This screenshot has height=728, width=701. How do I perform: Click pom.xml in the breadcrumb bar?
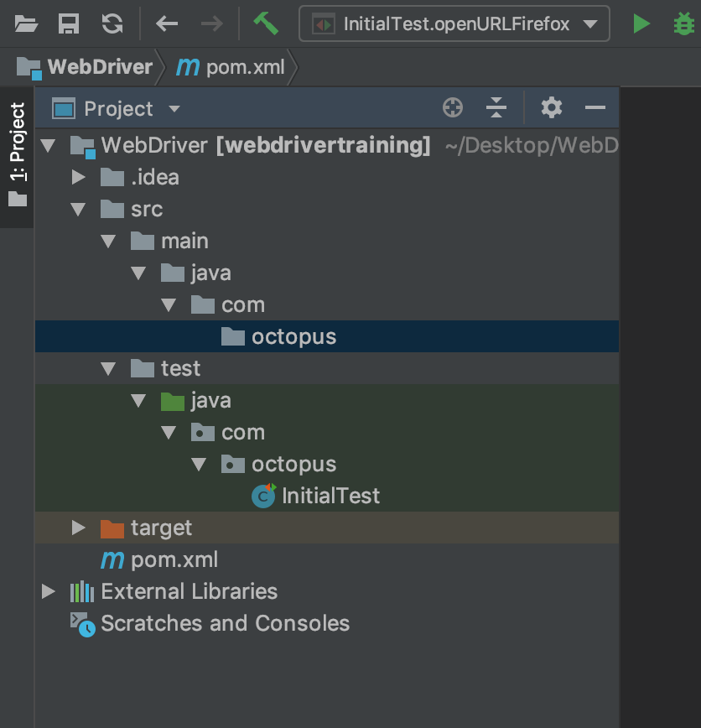coord(235,67)
